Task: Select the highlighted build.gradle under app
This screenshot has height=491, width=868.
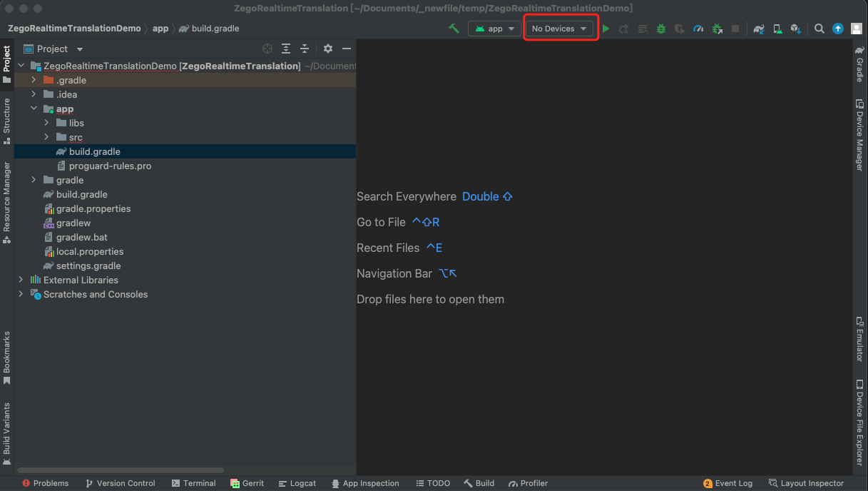Action: pos(185,151)
